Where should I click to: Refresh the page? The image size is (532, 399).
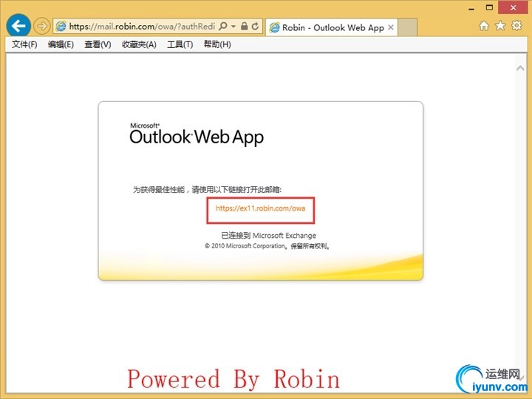coord(255,26)
